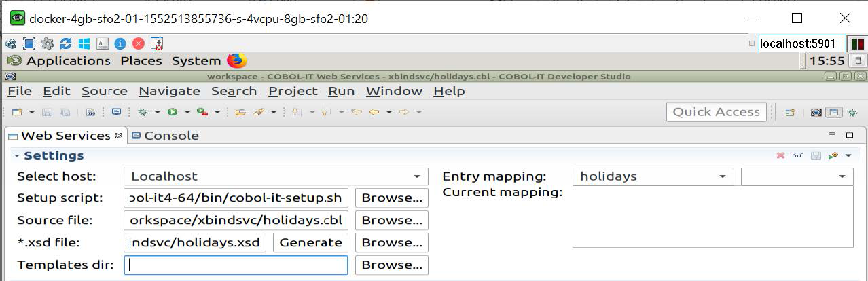Screen dimensions: 868x281
Task: Switch to the Web Services perspective icon
Action: 834,113
